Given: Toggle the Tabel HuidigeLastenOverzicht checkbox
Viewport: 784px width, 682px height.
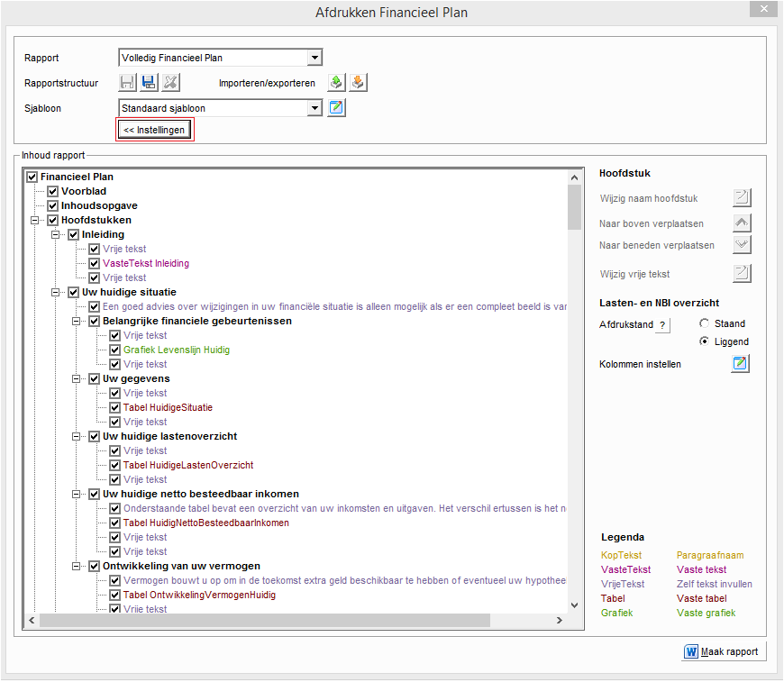Looking at the screenshot, I should pos(115,465).
